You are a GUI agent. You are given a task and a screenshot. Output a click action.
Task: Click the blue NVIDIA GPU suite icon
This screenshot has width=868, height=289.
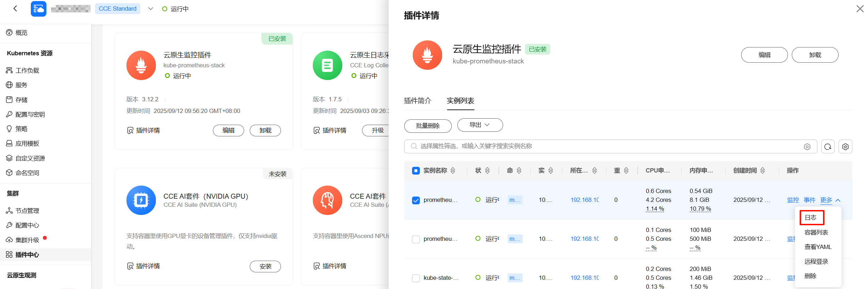(x=141, y=200)
